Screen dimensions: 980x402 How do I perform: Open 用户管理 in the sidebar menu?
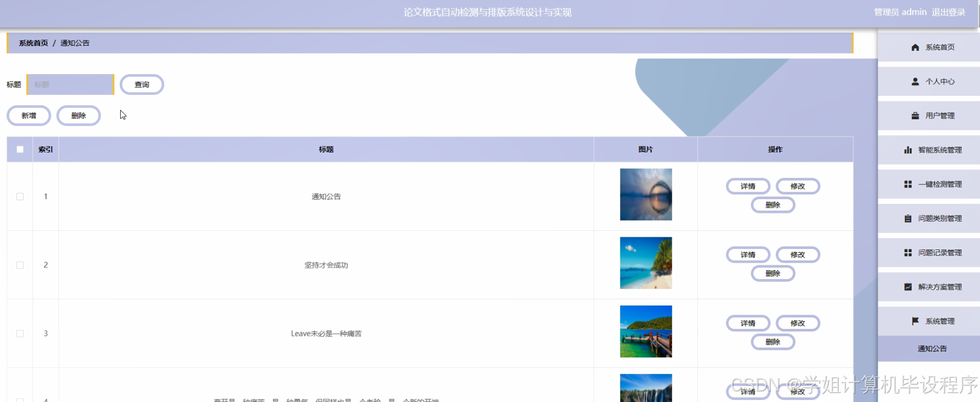pyautogui.click(x=929, y=115)
